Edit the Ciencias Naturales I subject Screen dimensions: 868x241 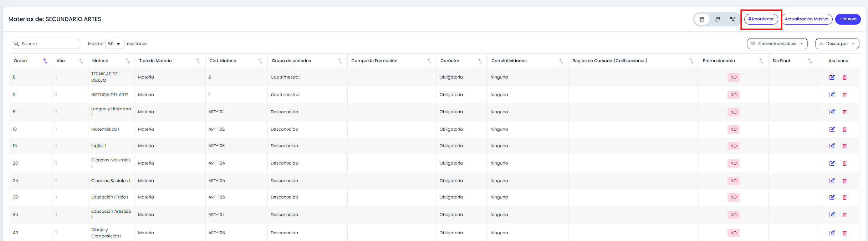pyautogui.click(x=832, y=163)
